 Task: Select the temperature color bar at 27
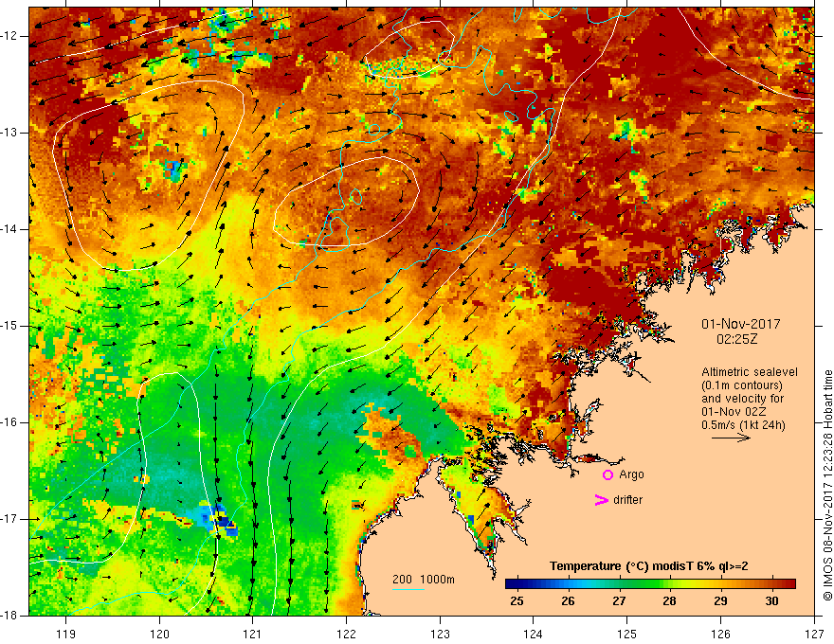click(619, 584)
